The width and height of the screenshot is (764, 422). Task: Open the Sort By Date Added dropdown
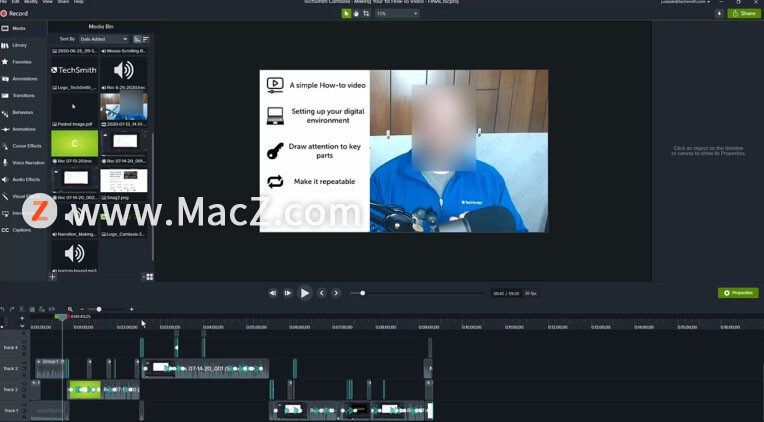tap(104, 39)
